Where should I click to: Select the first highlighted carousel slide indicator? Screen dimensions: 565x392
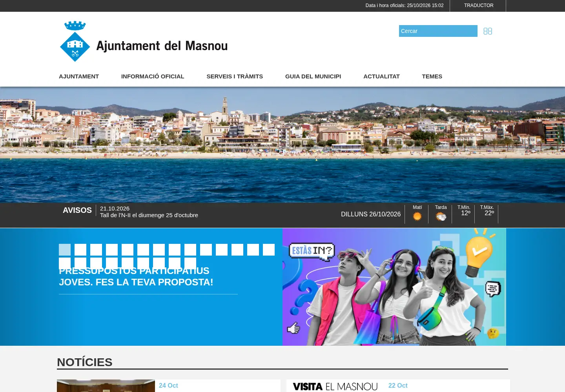click(x=65, y=250)
